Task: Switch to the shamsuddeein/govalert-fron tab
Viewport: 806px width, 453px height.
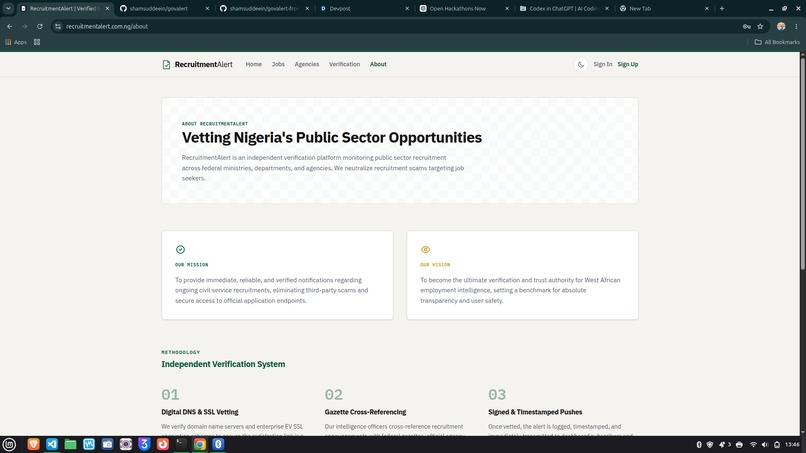Action: point(264,8)
